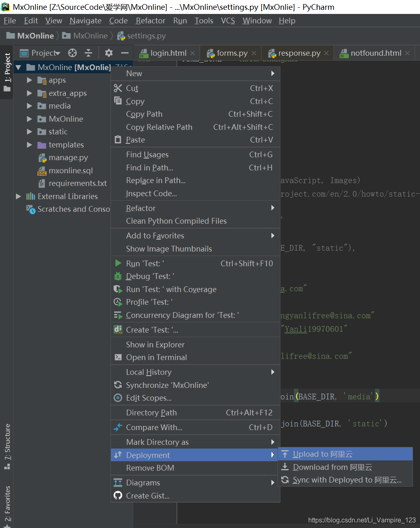Click Directory Path entry
Viewport: 420px width, 528px height.
[195, 412]
